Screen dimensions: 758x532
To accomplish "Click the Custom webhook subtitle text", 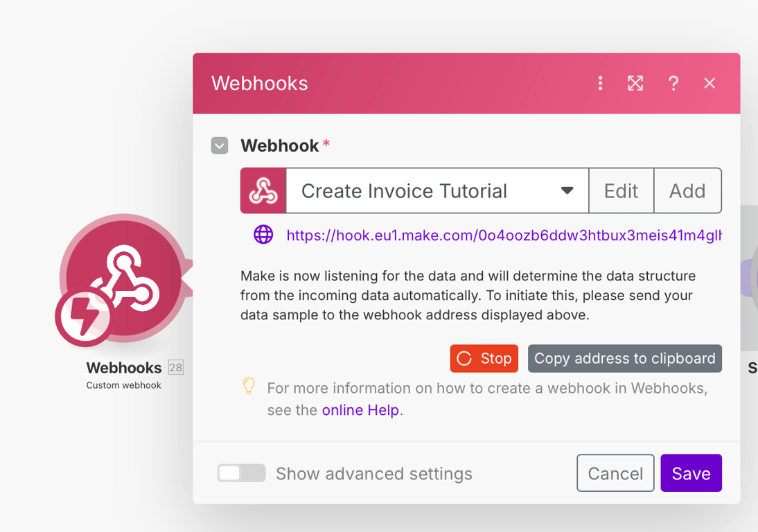I will (124, 385).
